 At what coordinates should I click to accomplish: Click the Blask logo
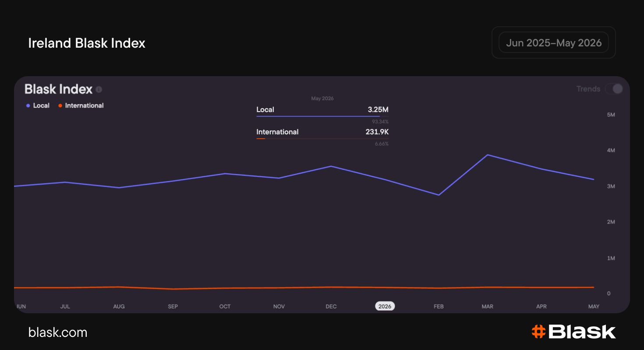pos(573,332)
